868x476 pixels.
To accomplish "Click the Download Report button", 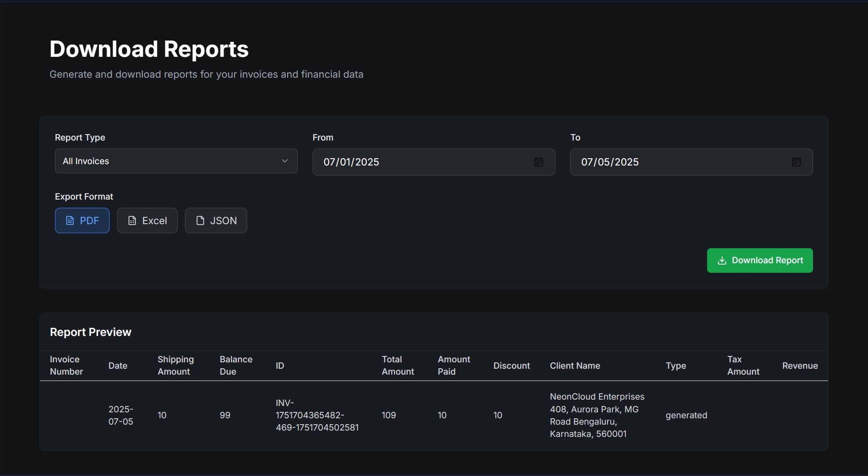I will click(759, 260).
